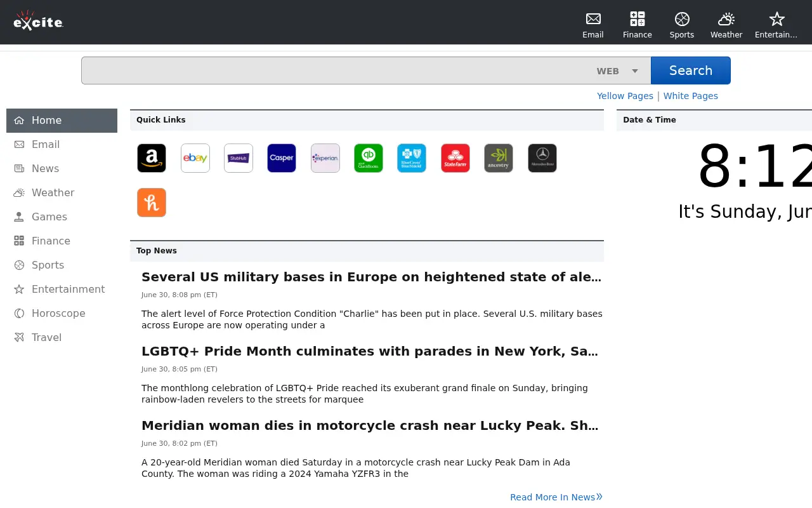Open the BlueCross BlueShield quick link

pyautogui.click(x=412, y=158)
